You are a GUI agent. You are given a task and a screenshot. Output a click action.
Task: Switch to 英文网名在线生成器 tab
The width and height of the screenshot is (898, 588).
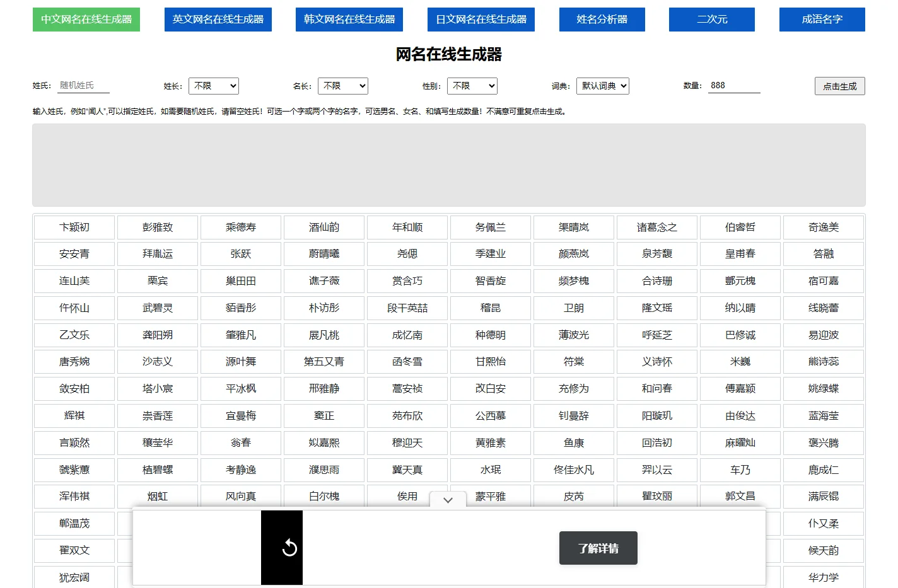[218, 20]
